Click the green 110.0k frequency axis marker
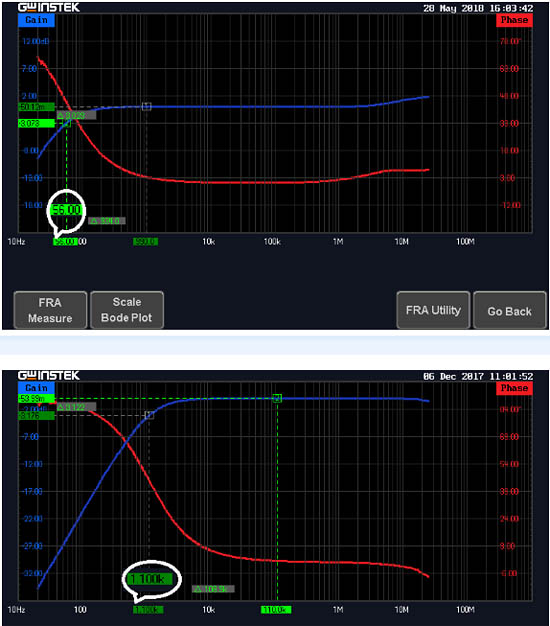This screenshot has height=626, width=550. click(x=276, y=610)
